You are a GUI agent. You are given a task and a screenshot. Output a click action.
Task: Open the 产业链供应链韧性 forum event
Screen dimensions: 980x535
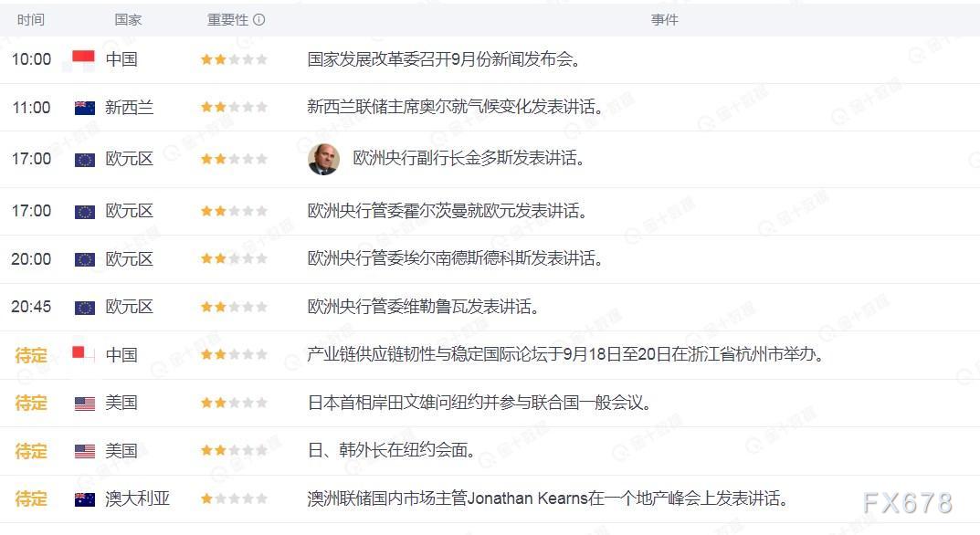coord(566,354)
